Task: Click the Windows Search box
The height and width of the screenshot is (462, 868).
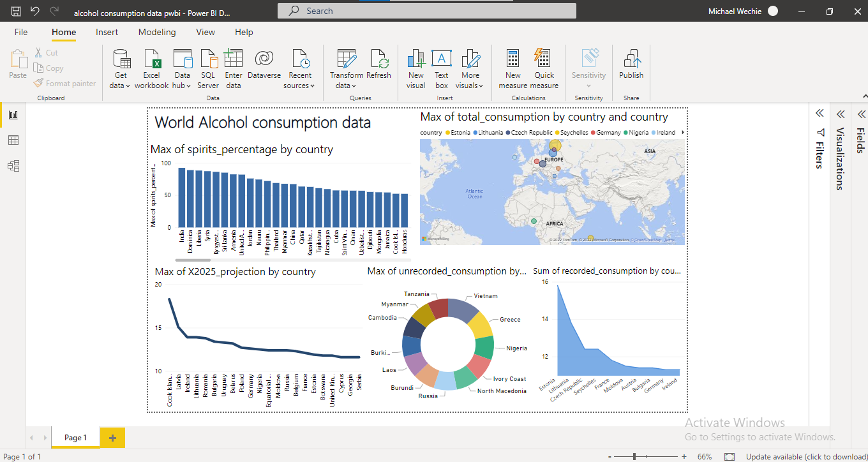Action: 425,10
